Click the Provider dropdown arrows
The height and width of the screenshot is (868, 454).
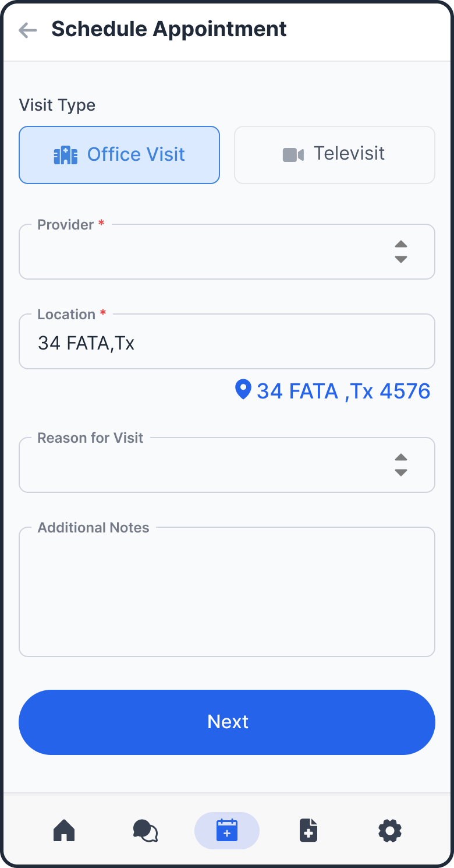pyautogui.click(x=400, y=252)
